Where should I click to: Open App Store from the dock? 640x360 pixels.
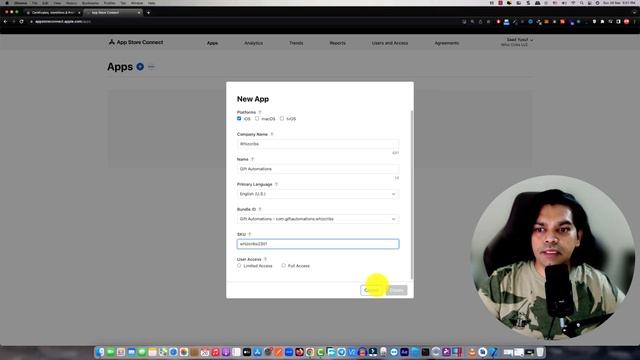tap(258, 352)
